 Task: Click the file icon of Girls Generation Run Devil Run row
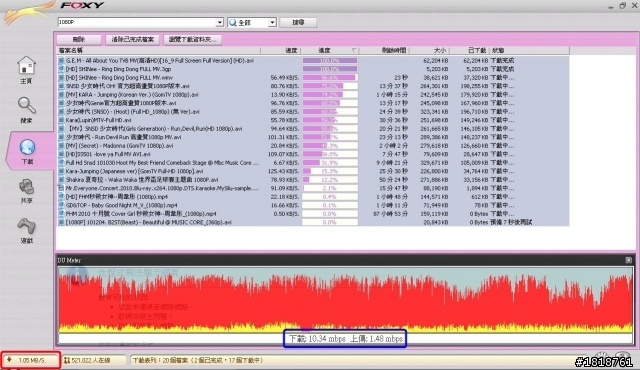[61, 129]
